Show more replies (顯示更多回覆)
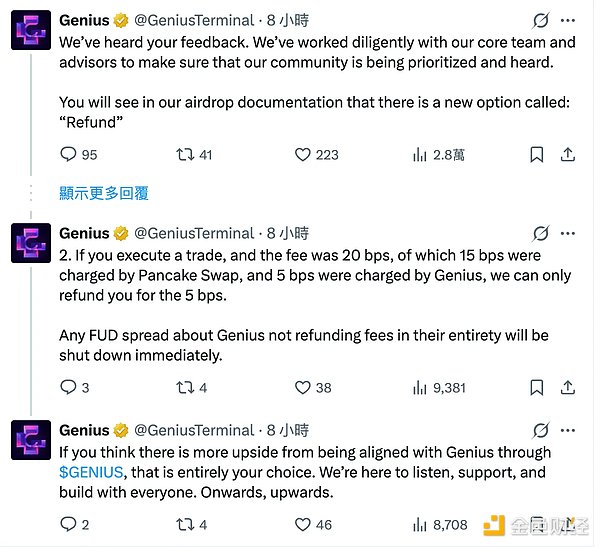The height and width of the screenshot is (547, 600). click(103, 192)
